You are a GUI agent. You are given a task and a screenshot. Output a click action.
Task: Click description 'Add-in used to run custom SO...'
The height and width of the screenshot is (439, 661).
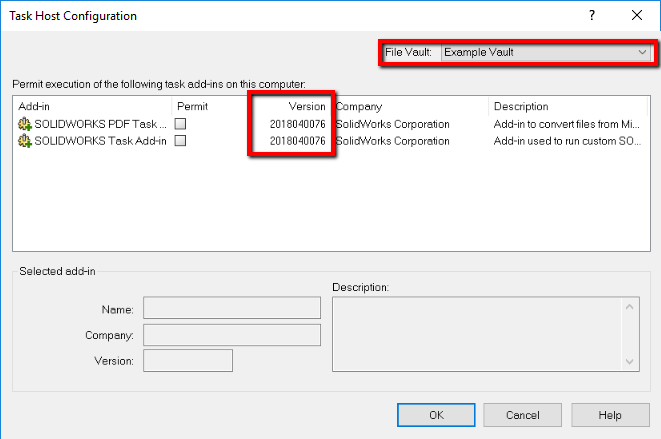coord(567,141)
